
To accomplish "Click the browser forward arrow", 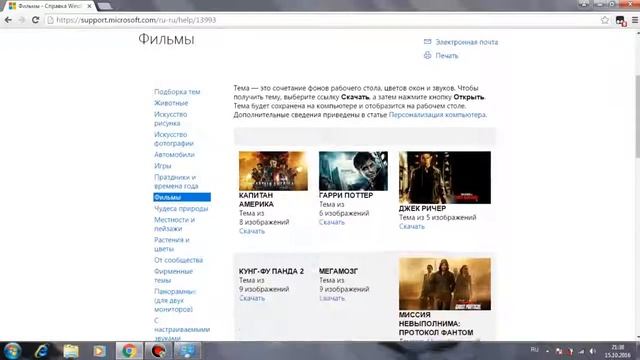I will [22, 20].
